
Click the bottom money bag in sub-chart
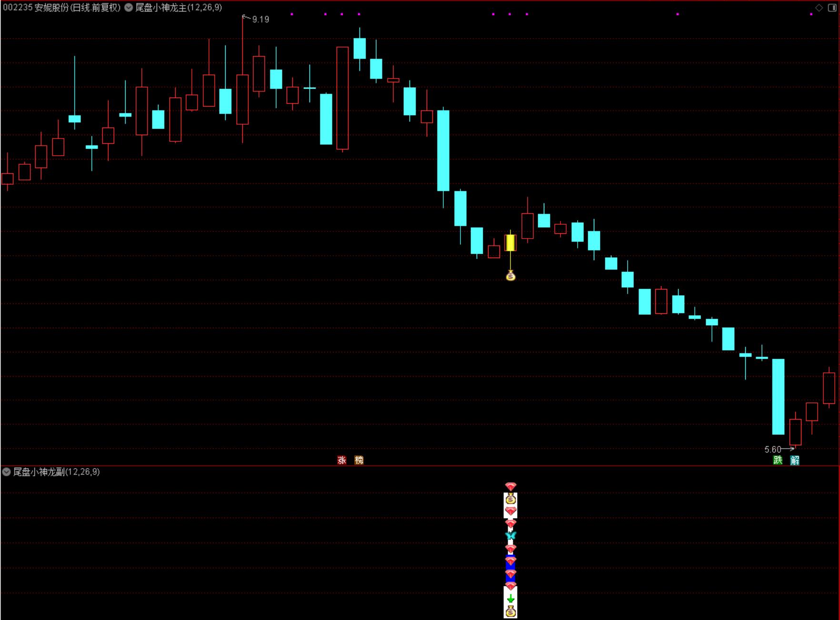(x=510, y=611)
